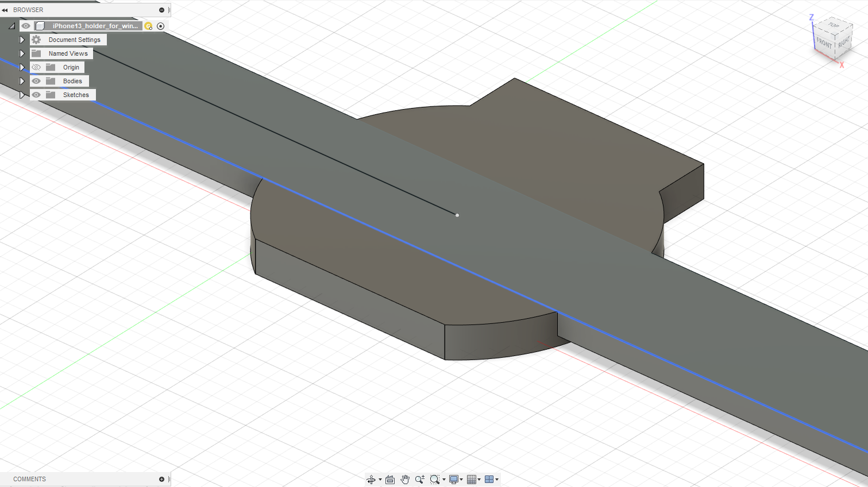Select the Bodies label in browser
The image size is (868, 487).
pyautogui.click(x=72, y=81)
